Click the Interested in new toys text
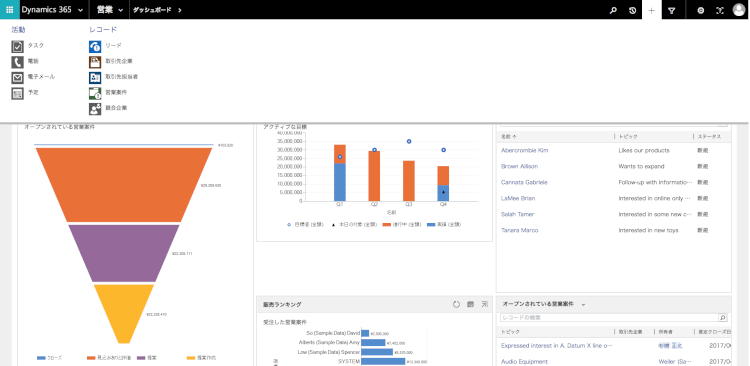Image resolution: width=750 pixels, height=366 pixels. pyautogui.click(x=648, y=230)
